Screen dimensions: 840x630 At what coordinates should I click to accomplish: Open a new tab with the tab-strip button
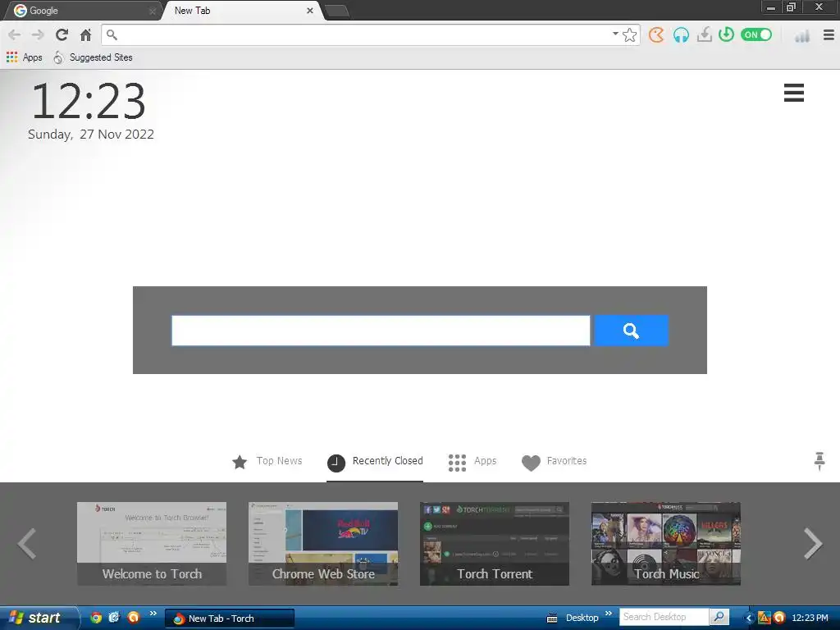337,11
